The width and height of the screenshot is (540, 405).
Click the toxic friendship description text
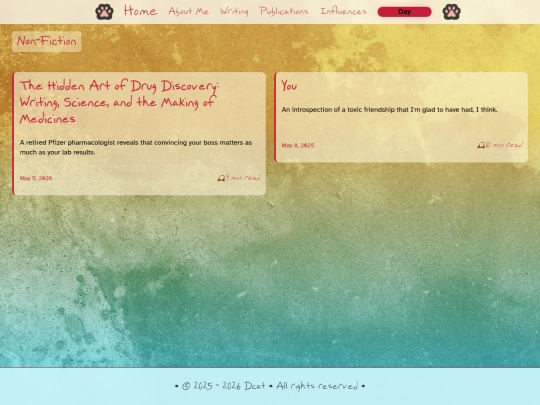[390, 110]
